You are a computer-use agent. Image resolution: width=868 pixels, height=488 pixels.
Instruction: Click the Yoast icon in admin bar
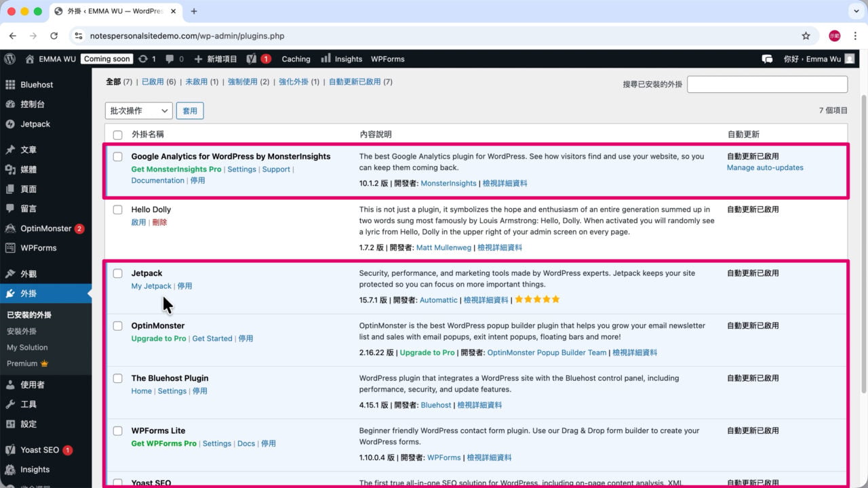tap(252, 59)
